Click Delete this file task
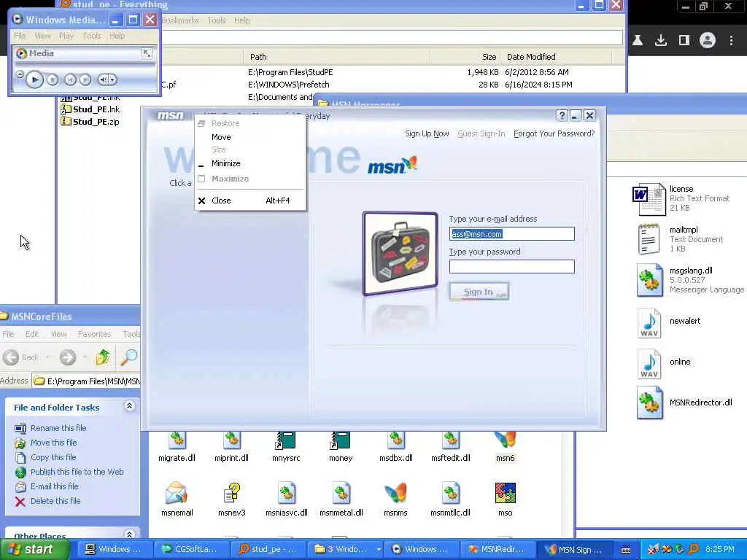The height and width of the screenshot is (560, 747). 55,501
